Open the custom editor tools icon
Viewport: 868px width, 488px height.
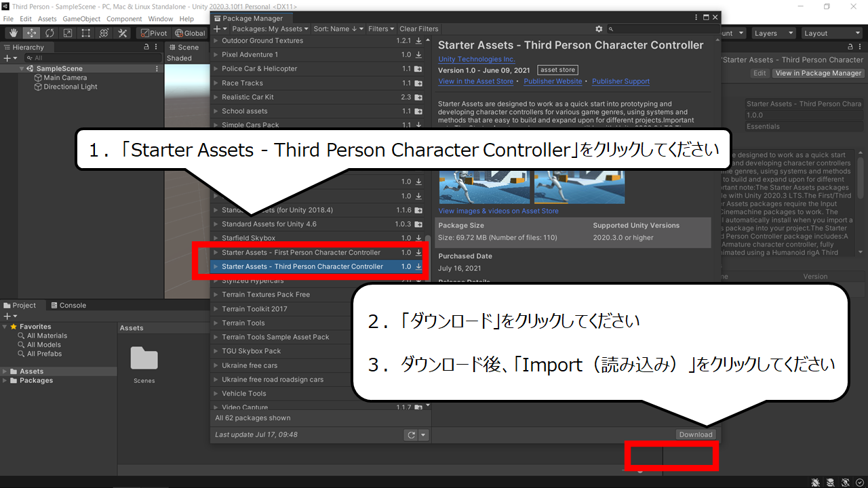pyautogui.click(x=123, y=33)
